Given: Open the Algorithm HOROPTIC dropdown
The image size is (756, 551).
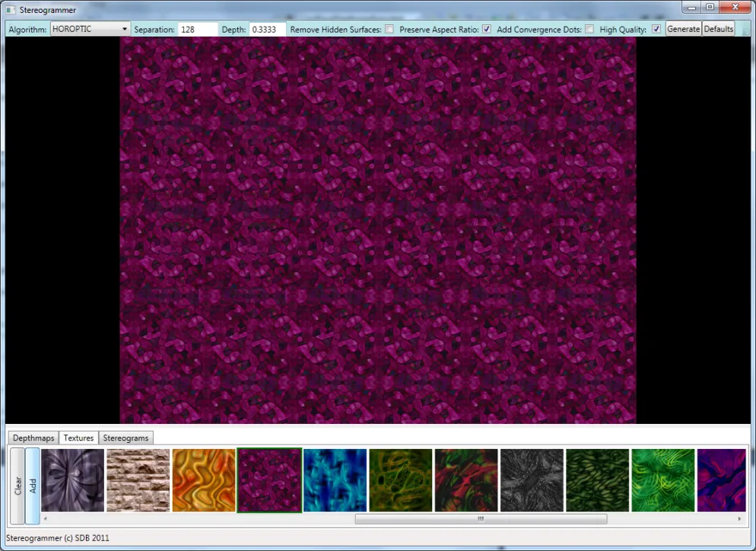Looking at the screenshot, I should [91, 29].
